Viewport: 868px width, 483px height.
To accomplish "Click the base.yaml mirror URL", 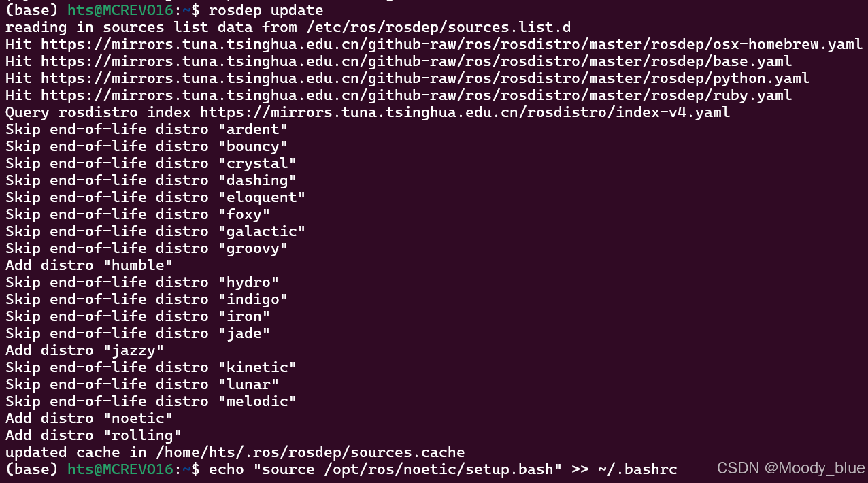I will tap(416, 61).
